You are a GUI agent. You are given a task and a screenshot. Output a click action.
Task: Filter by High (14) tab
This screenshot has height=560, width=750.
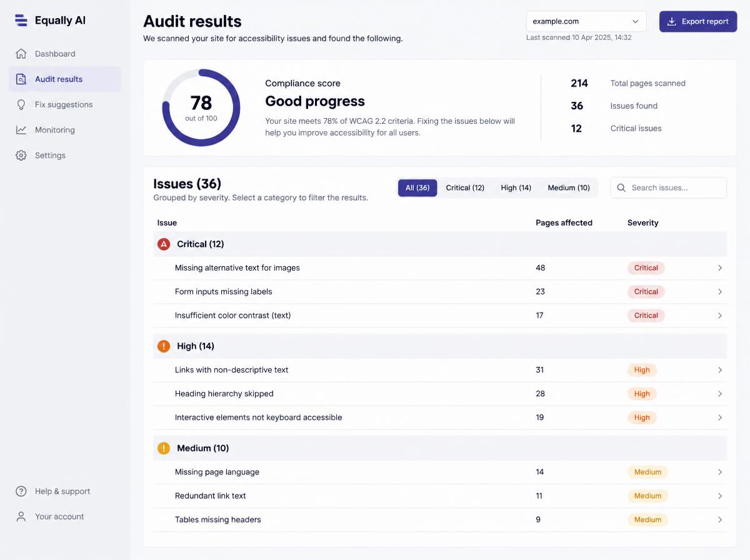point(516,187)
